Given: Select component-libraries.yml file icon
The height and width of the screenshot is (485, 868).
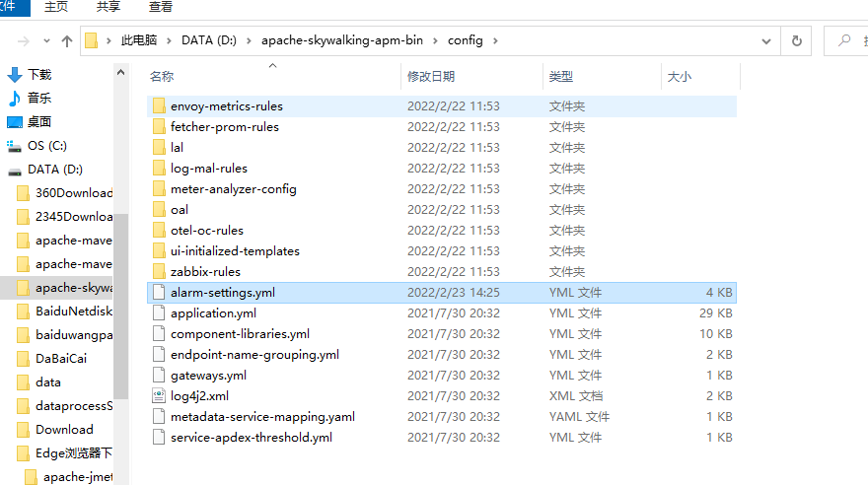Looking at the screenshot, I should pyautogui.click(x=159, y=334).
